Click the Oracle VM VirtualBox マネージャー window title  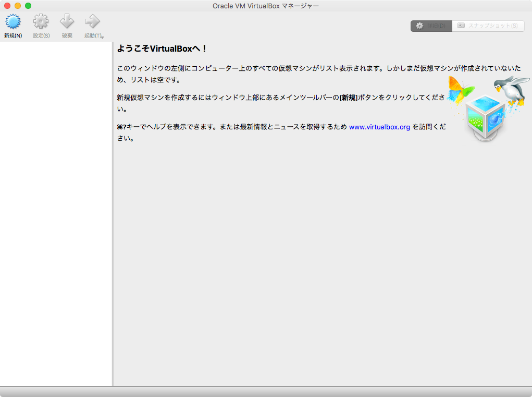click(266, 6)
